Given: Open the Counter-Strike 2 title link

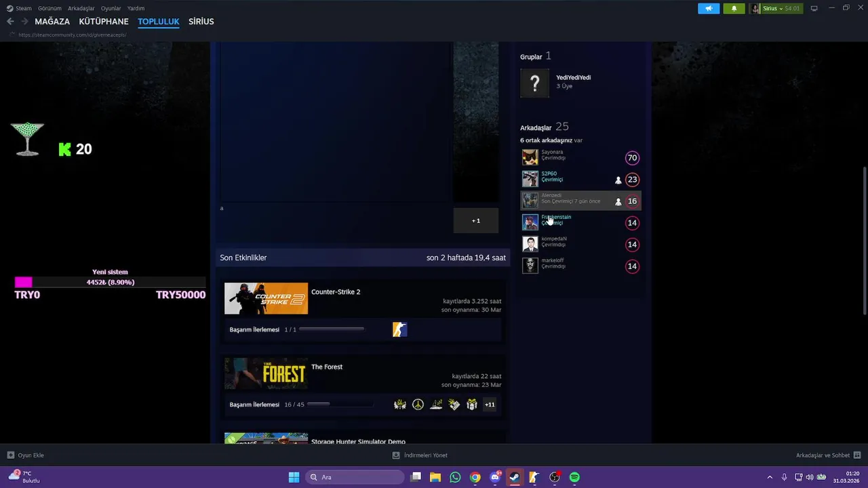Looking at the screenshot, I should (336, 292).
